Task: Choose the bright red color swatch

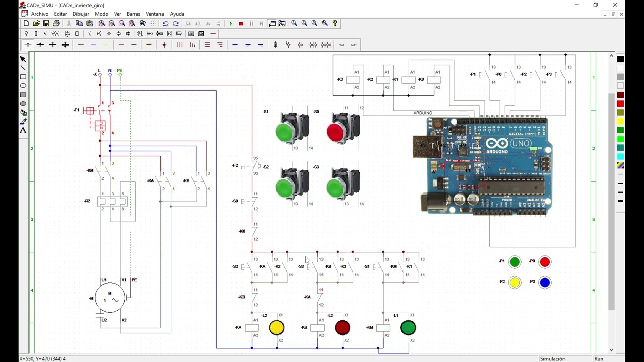Action: pos(620,104)
